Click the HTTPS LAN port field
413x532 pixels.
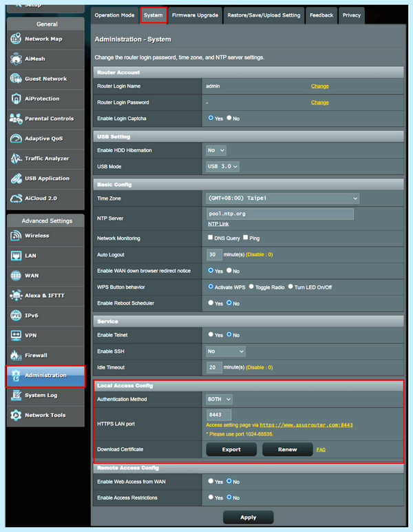pyautogui.click(x=219, y=415)
